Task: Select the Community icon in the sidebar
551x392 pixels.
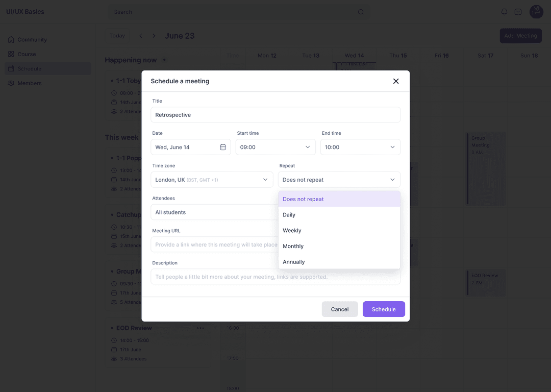Action: pyautogui.click(x=12, y=39)
